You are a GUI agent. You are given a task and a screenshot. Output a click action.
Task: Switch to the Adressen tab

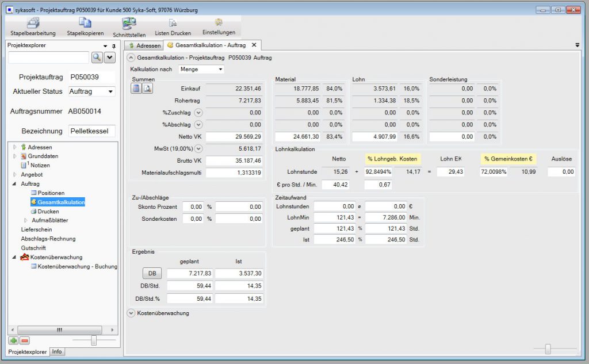pos(144,45)
